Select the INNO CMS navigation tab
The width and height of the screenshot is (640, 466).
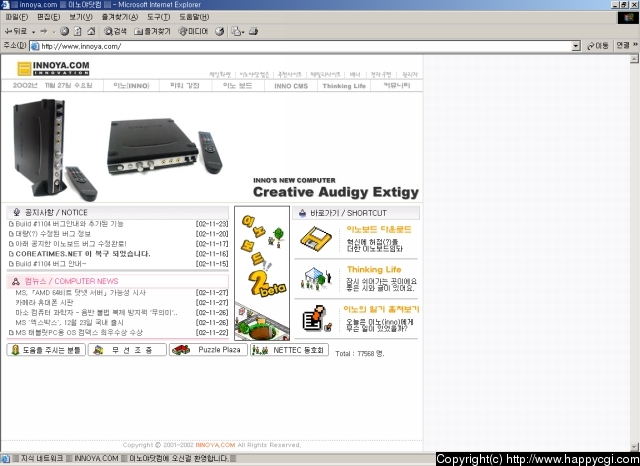(x=291, y=86)
